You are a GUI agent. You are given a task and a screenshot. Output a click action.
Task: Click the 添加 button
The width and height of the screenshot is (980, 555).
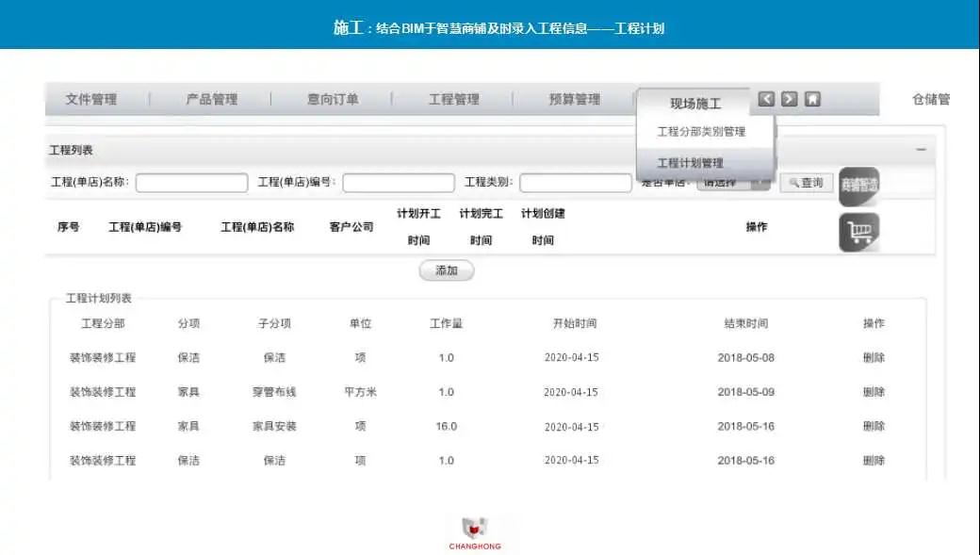(x=445, y=270)
